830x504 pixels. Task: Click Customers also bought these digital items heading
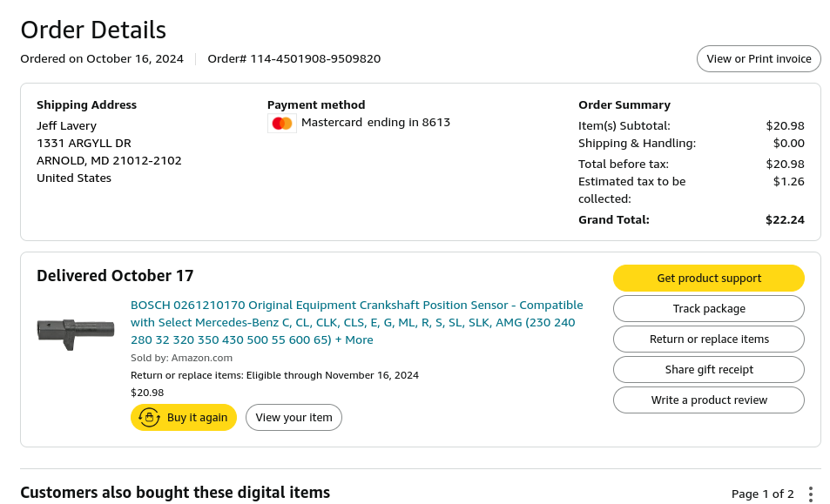[x=175, y=493]
